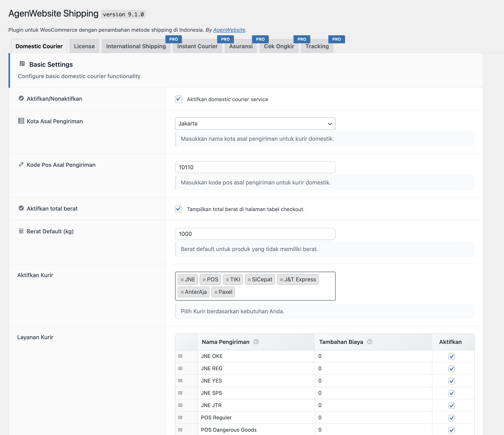Viewport: 504px width, 435px height.
Task: Remove the Paxel courier tag
Action: (x=216, y=292)
